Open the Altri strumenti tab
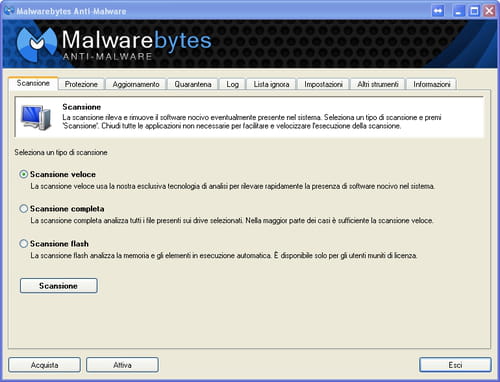500x382 pixels. 378,84
